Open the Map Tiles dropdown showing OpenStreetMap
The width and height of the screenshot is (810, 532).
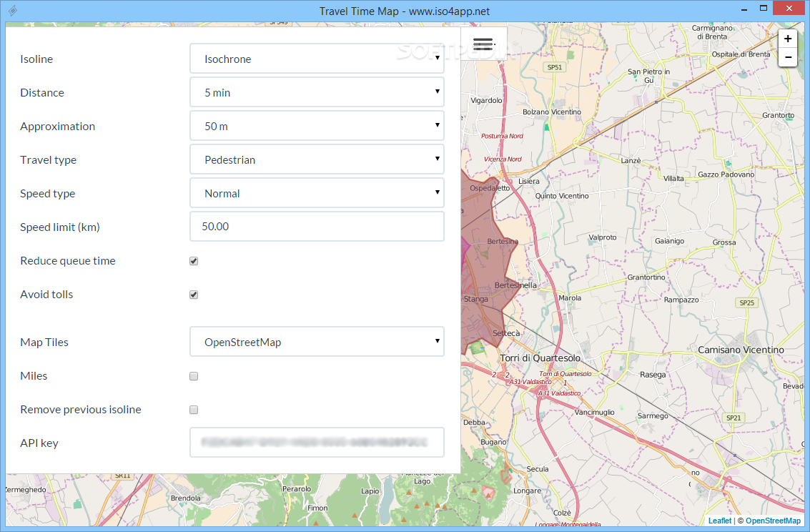317,341
